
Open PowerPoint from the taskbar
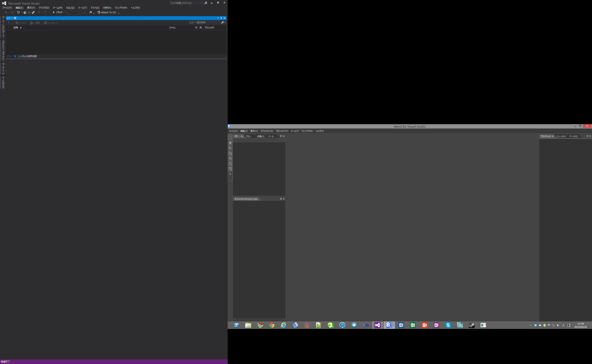pyautogui.click(x=425, y=325)
